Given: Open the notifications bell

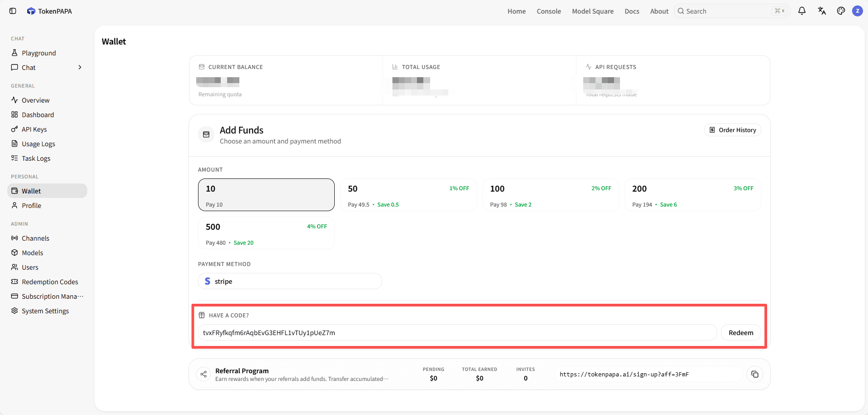Looking at the screenshot, I should pos(802,11).
